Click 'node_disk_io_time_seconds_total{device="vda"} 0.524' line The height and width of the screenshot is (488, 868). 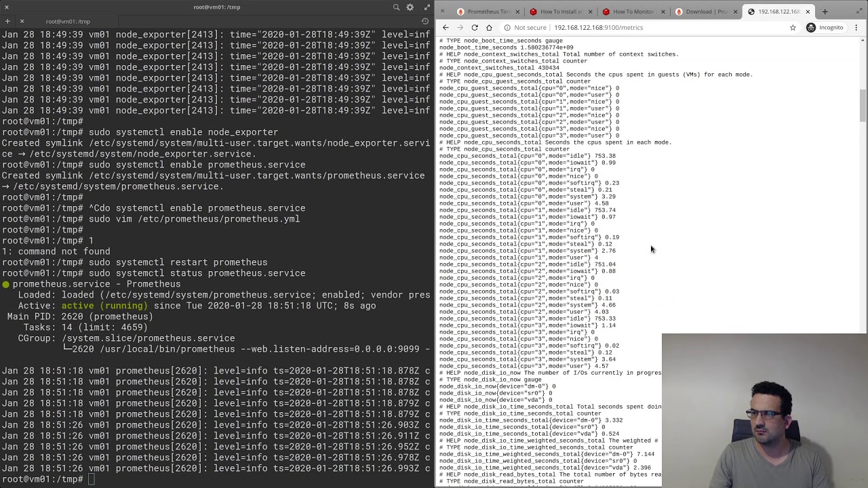(529, 434)
